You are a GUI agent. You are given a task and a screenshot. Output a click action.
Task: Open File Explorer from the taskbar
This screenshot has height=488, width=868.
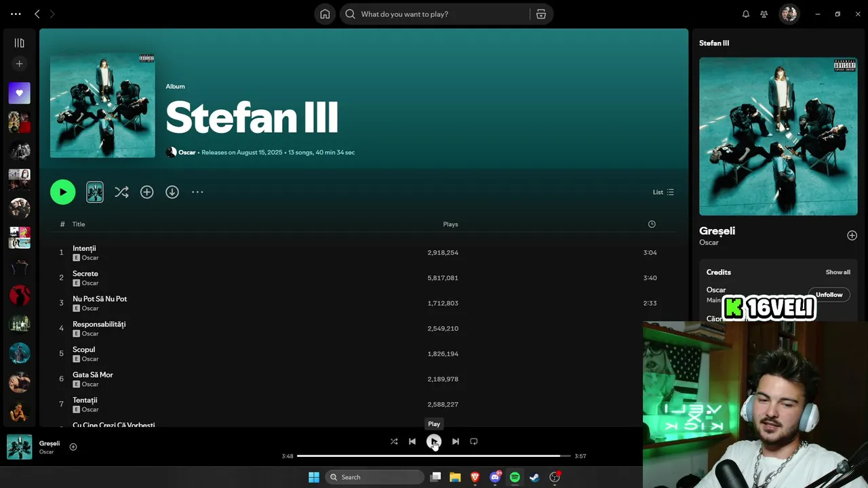pyautogui.click(x=455, y=477)
